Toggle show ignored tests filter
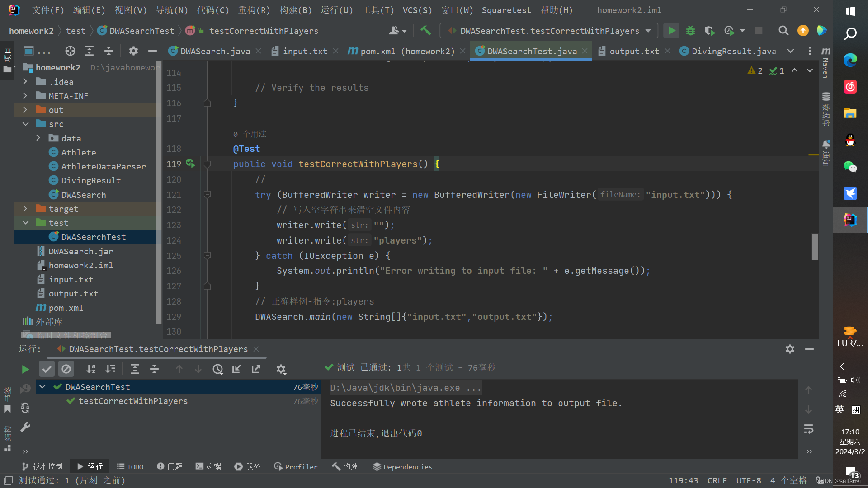The width and height of the screenshot is (868, 488). (x=66, y=369)
